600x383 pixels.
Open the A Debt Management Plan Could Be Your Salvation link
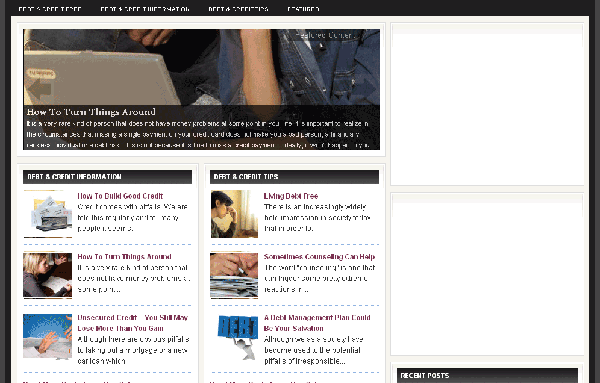click(x=317, y=323)
